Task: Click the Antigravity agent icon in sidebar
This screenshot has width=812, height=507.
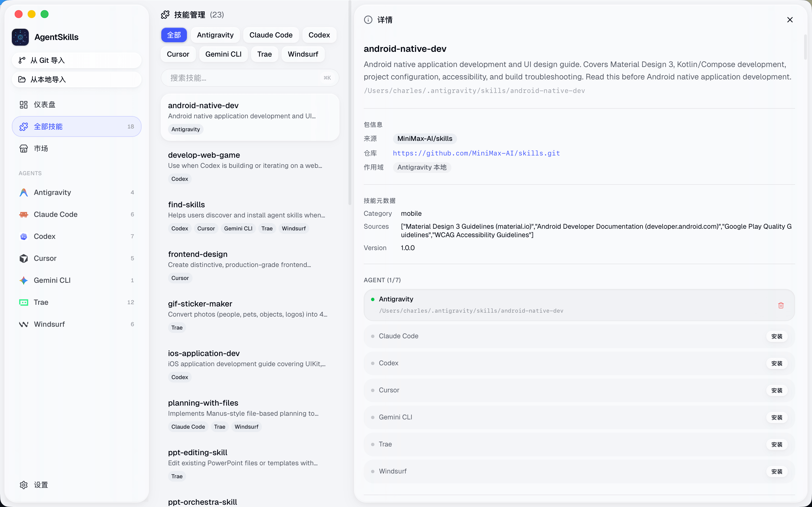Action: click(x=23, y=192)
